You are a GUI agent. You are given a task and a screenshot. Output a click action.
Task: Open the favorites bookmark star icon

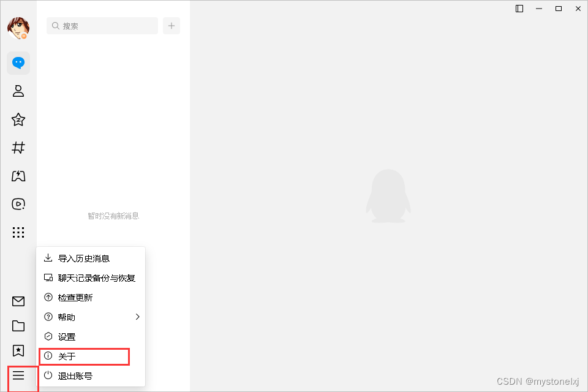point(18,351)
